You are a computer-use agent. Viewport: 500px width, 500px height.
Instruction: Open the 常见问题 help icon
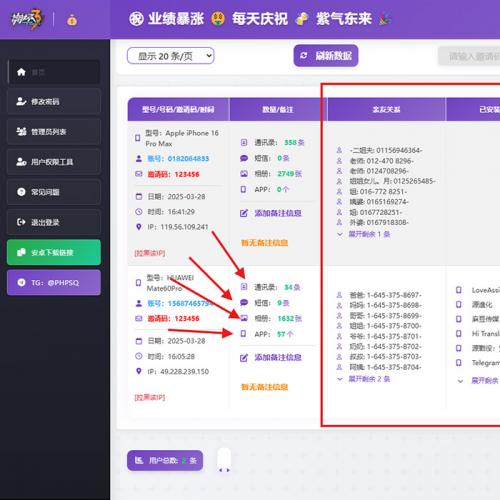click(x=21, y=192)
